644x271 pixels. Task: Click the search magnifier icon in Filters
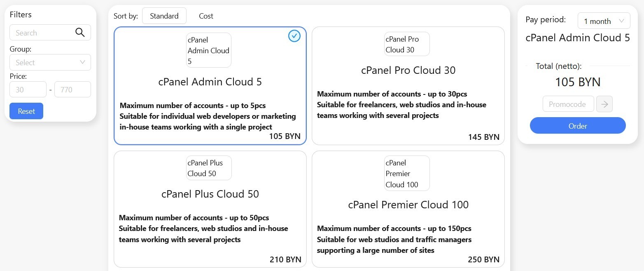coord(80,33)
